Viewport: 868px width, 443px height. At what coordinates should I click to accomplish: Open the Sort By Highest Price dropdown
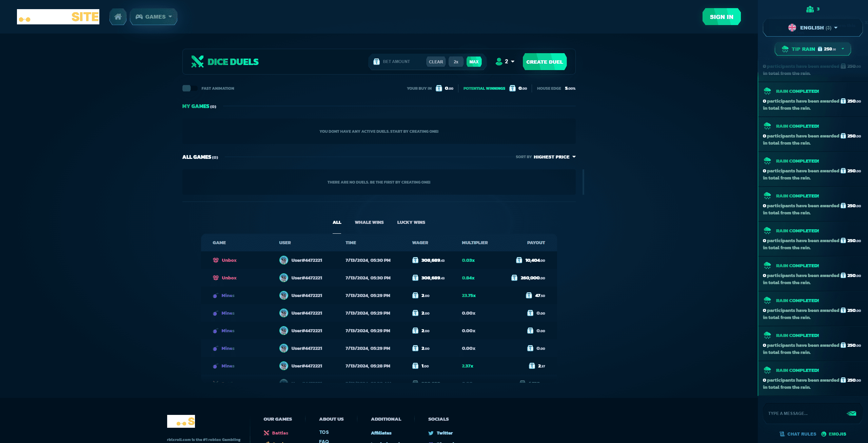point(554,157)
